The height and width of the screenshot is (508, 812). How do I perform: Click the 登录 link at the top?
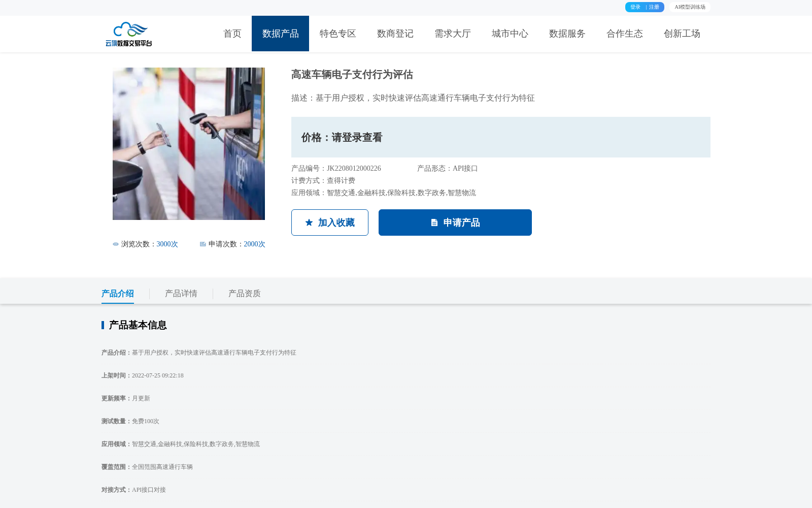pyautogui.click(x=635, y=7)
